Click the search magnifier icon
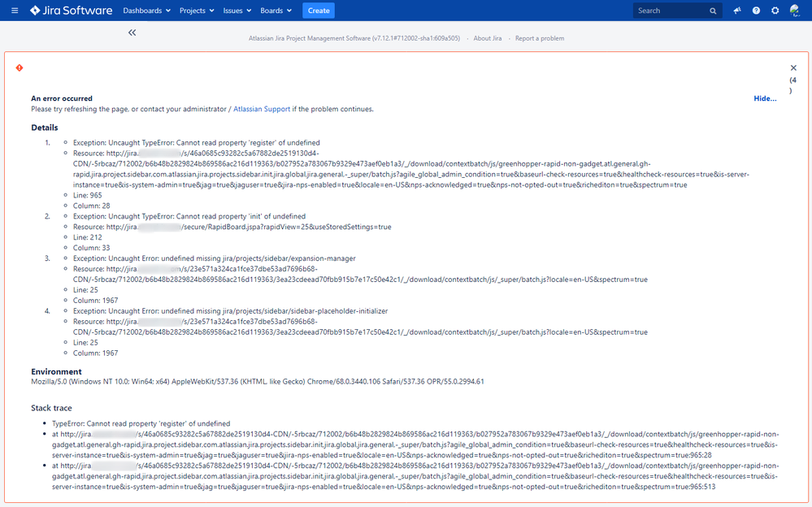This screenshot has width=812, height=507. pyautogui.click(x=713, y=11)
